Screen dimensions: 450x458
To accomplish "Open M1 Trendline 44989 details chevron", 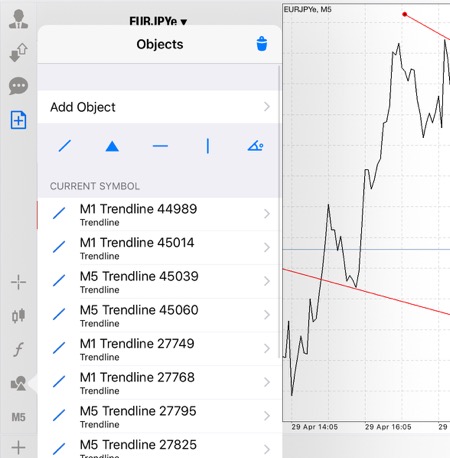I will 267,214.
